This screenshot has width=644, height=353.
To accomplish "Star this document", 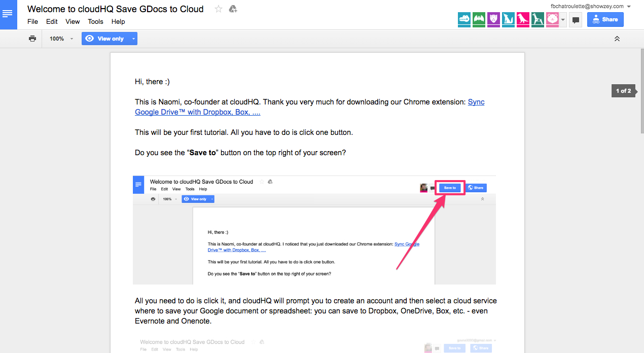I will 219,9.
